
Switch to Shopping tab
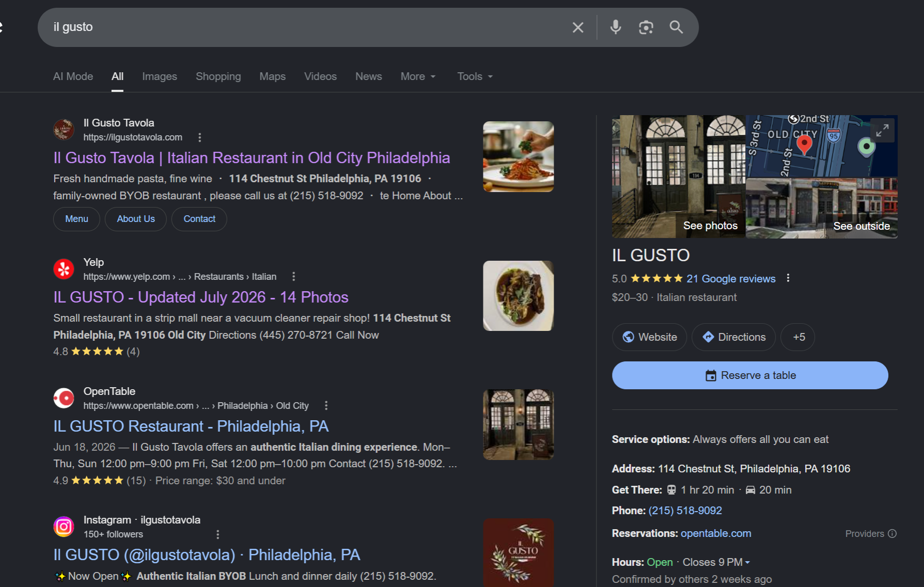tap(218, 76)
